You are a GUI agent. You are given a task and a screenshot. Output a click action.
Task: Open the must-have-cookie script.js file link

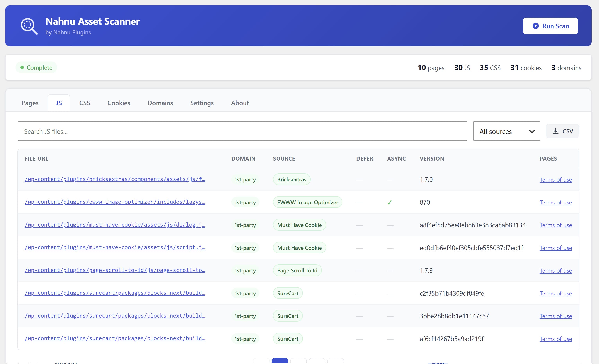point(115,247)
